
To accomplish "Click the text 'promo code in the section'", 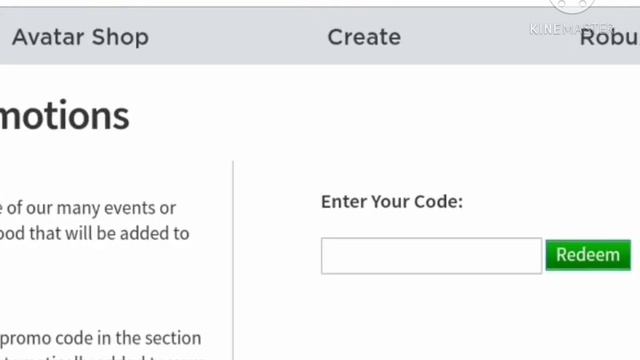I will (x=100, y=338).
